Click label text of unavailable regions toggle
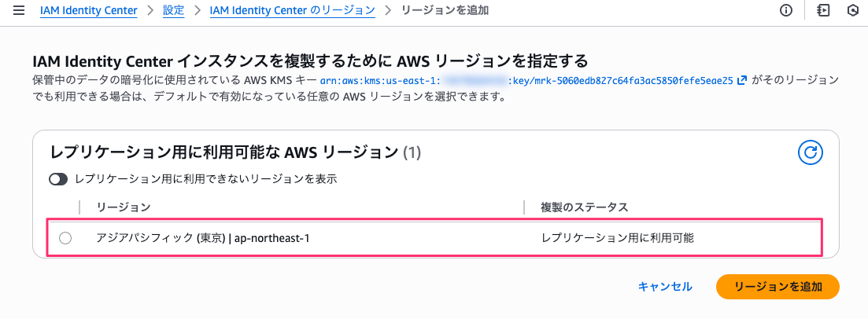The height and width of the screenshot is (319, 868). click(x=205, y=179)
